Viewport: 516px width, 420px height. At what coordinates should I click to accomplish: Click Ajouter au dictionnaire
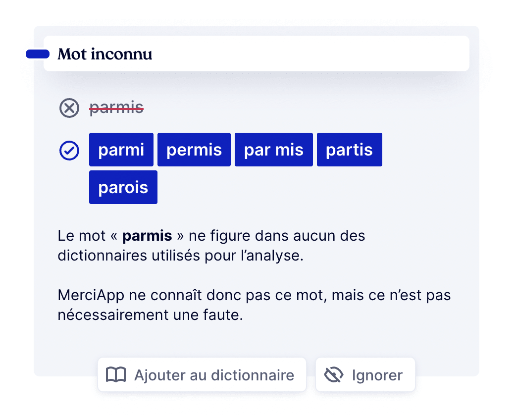[201, 375]
